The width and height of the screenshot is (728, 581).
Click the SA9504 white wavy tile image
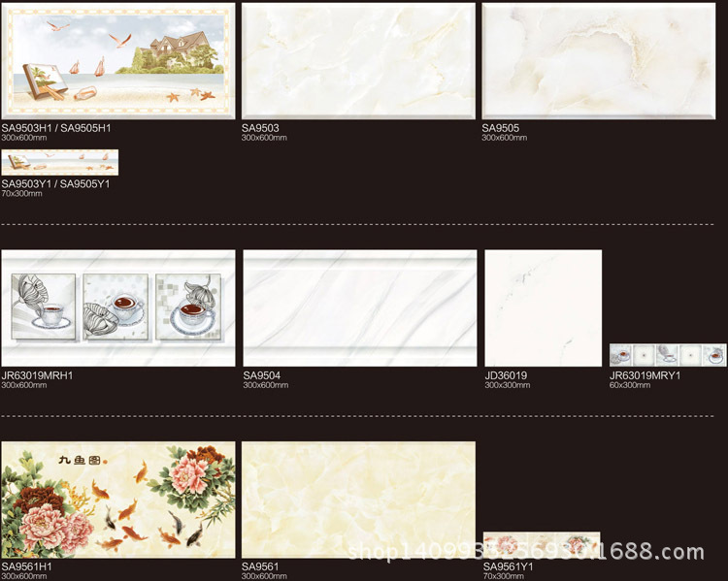click(x=359, y=308)
